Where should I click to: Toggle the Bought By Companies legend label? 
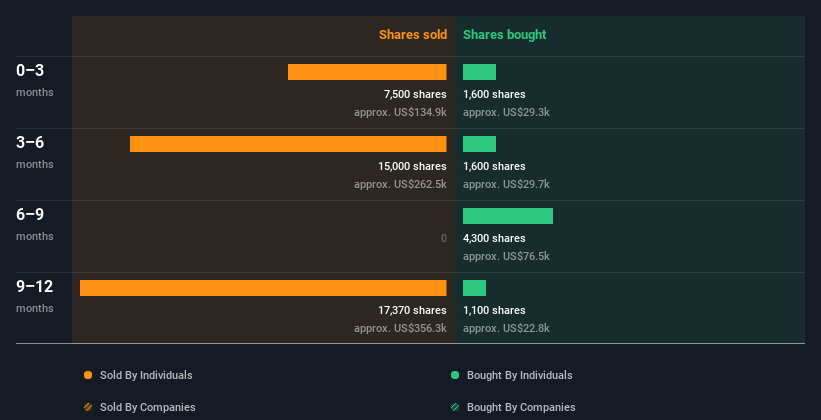521,407
